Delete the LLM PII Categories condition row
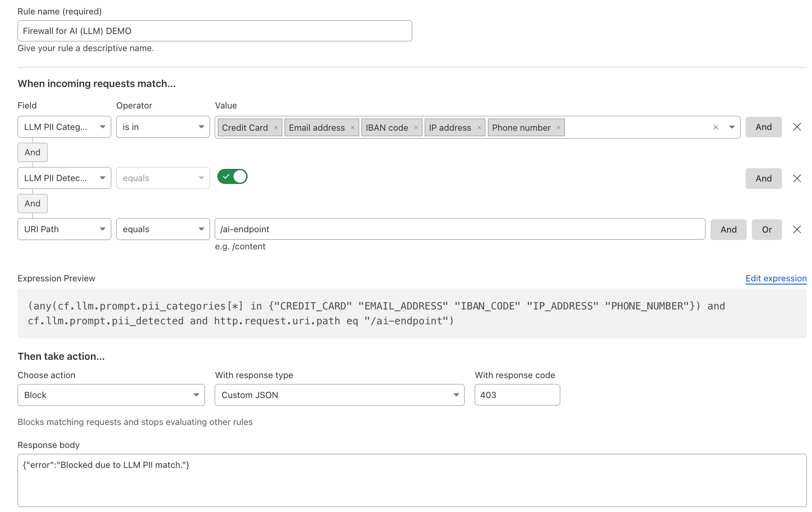812x512 pixels. coord(797,127)
